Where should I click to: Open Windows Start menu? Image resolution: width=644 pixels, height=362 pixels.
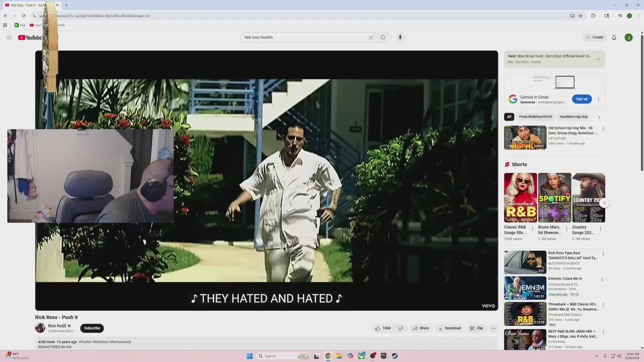[250, 356]
